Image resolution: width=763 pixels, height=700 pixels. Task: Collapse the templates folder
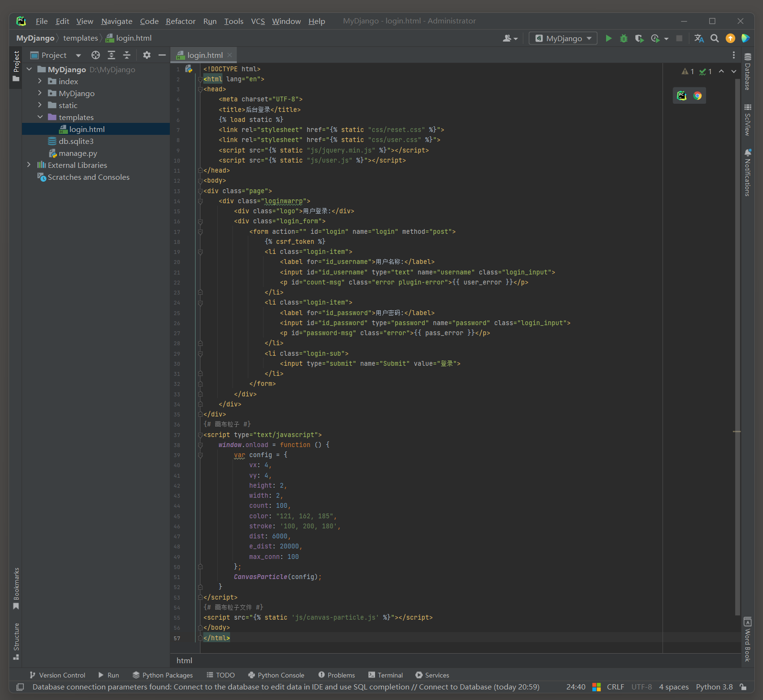point(40,117)
